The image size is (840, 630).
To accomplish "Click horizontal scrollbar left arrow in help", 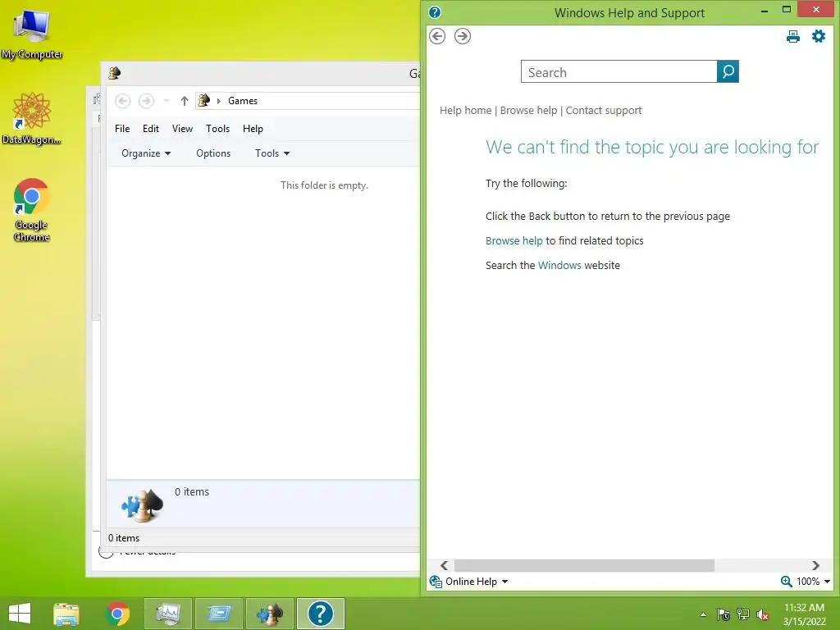I will pos(444,566).
